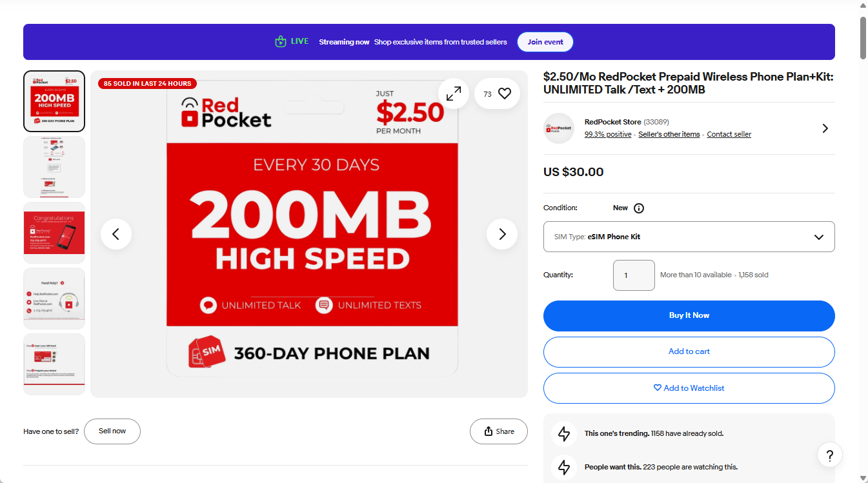
Task: Expand the product image to fullscreen
Action: pyautogui.click(x=454, y=94)
